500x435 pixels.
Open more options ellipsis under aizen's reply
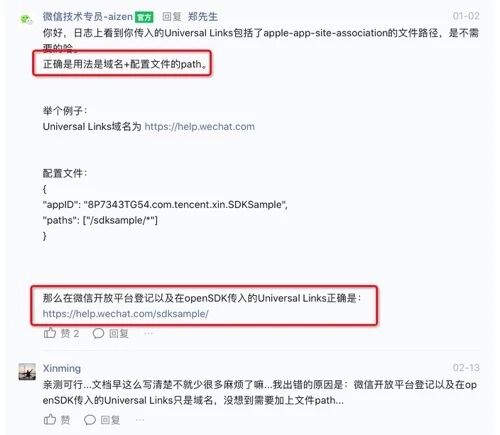point(148,333)
